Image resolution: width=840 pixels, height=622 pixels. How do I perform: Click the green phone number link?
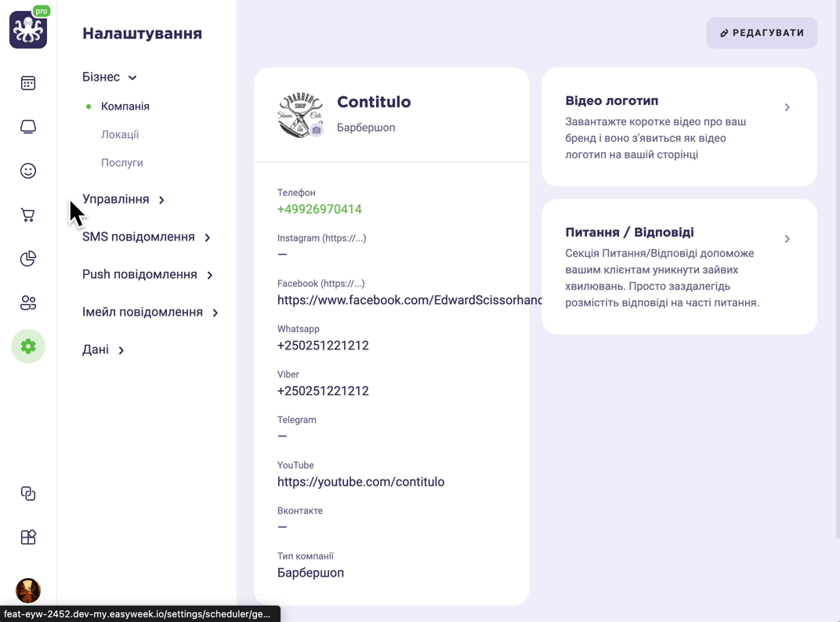(x=319, y=209)
